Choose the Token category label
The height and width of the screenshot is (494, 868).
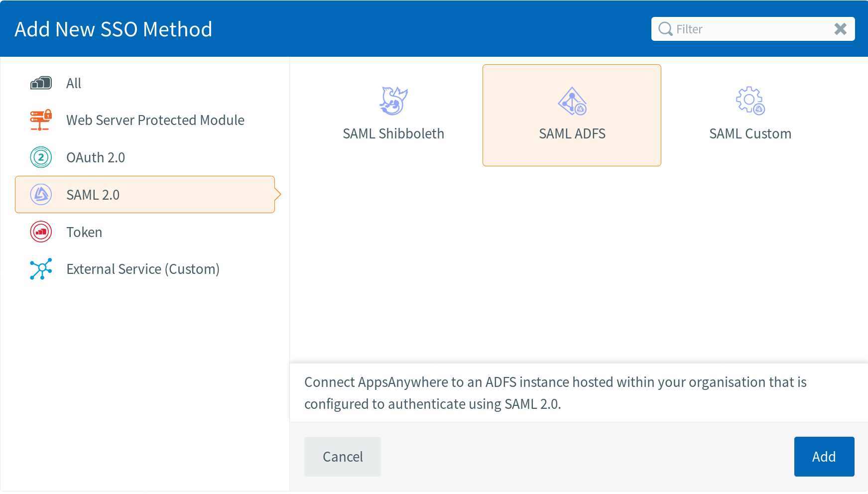point(84,232)
